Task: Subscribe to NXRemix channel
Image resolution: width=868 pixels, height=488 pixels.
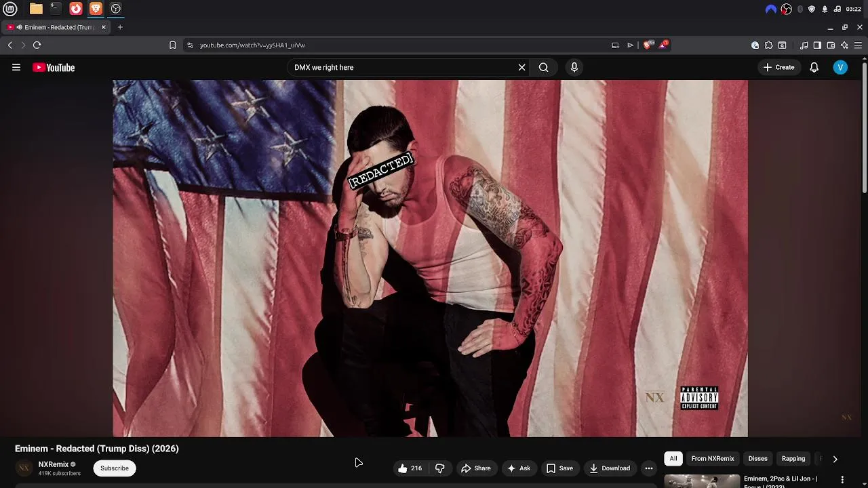Action: (x=115, y=468)
